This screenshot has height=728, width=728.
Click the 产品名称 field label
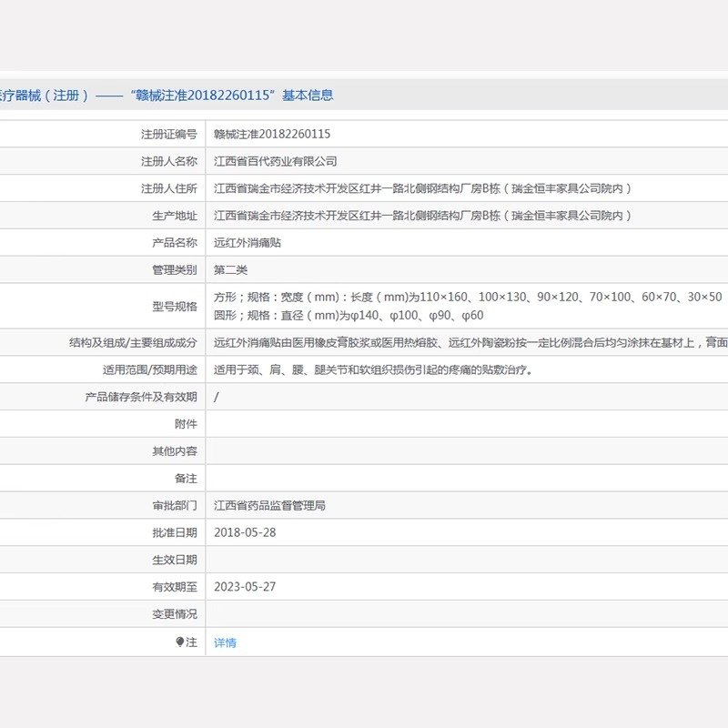coord(175,243)
